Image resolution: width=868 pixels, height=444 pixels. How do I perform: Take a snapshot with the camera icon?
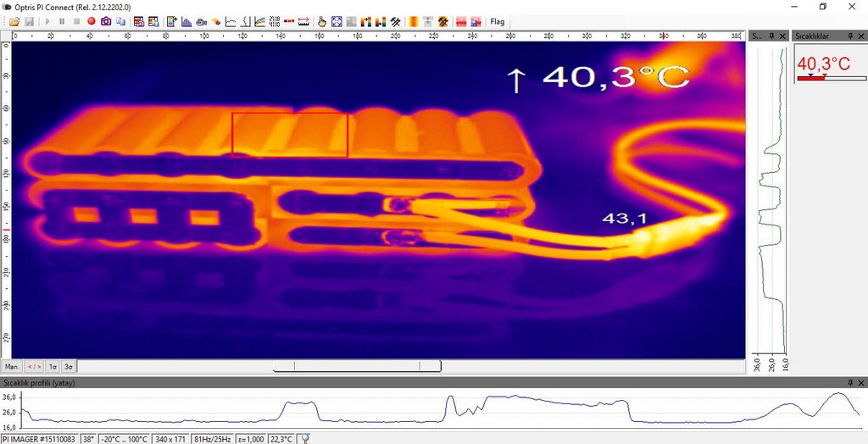[106, 21]
